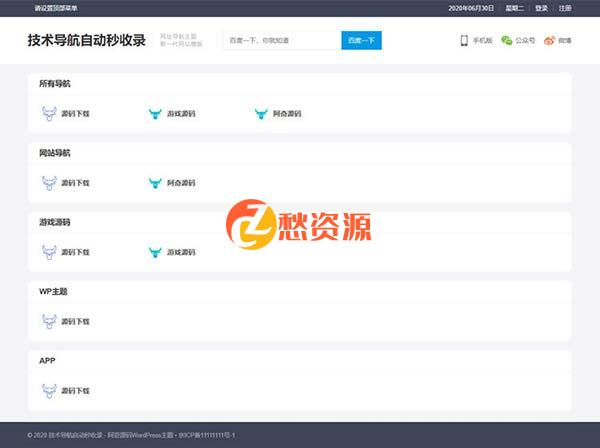The width and height of the screenshot is (600, 448).
Task: Open 源码下载 text link under 所有导航
Action: 75,114
